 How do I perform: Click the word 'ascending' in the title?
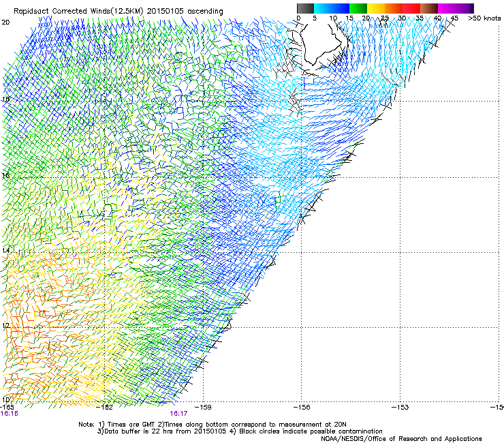point(205,12)
